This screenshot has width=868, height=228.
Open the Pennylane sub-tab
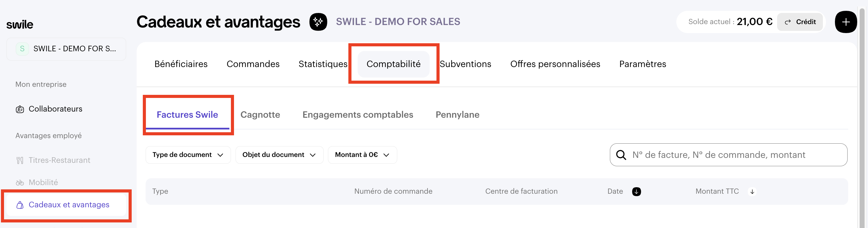pos(457,115)
